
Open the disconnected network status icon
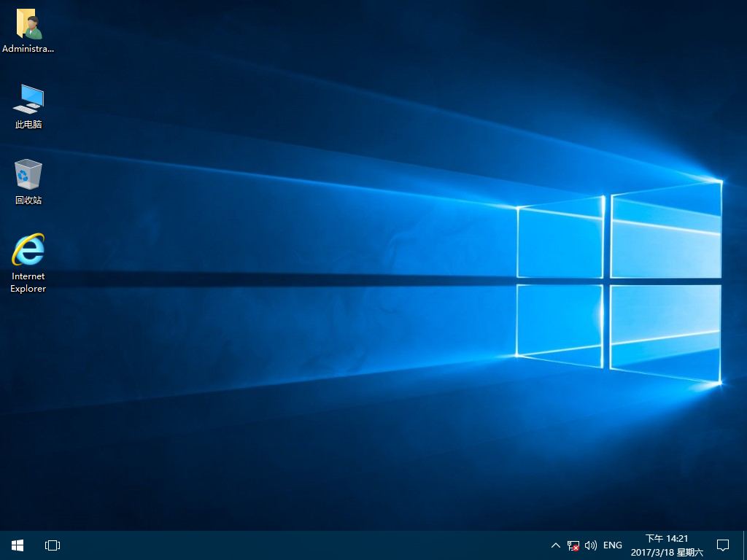coord(573,545)
